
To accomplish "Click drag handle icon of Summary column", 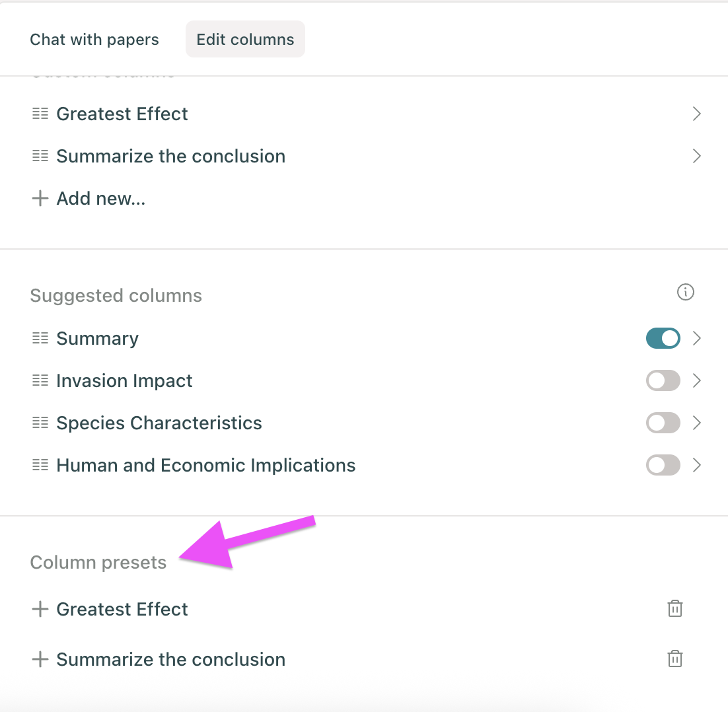I will click(x=40, y=338).
